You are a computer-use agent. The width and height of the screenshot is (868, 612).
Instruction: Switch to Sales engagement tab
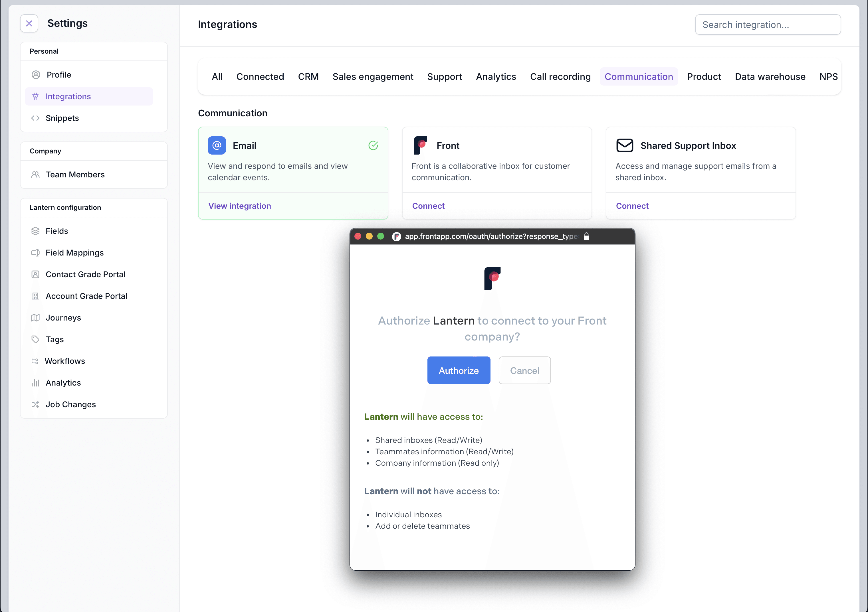[373, 77]
